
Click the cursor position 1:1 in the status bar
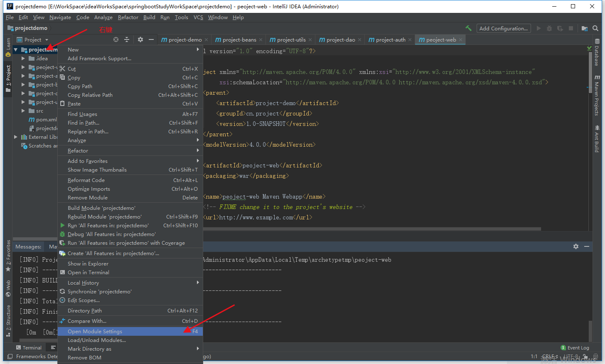pos(534,357)
